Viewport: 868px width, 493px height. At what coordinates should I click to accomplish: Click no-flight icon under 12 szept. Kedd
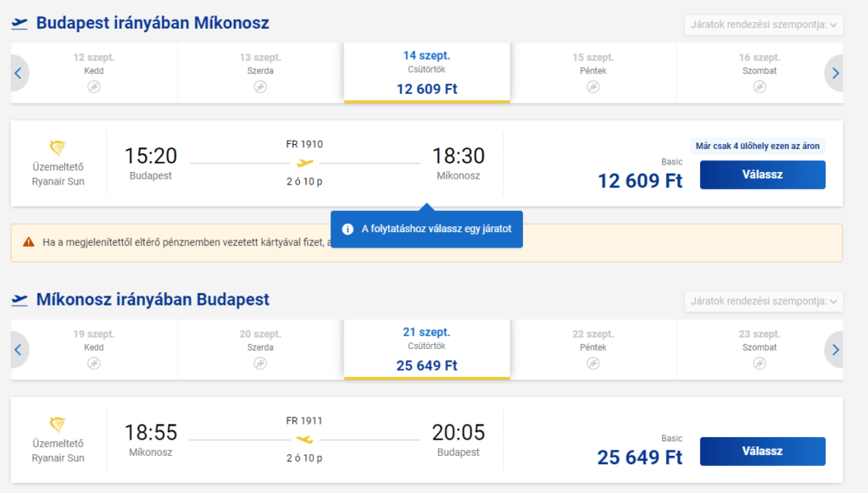(94, 87)
